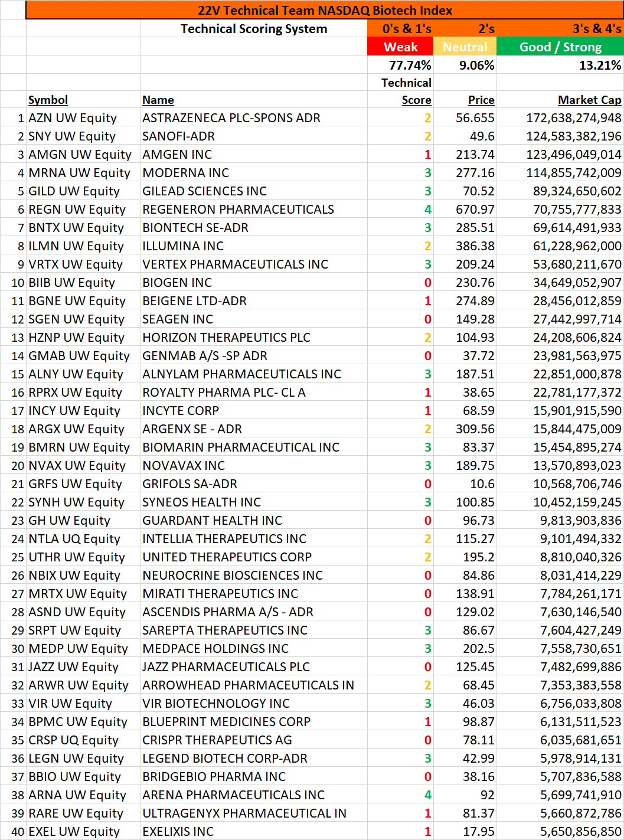Click 'EXELIXIS INC' name cell

coord(254,832)
